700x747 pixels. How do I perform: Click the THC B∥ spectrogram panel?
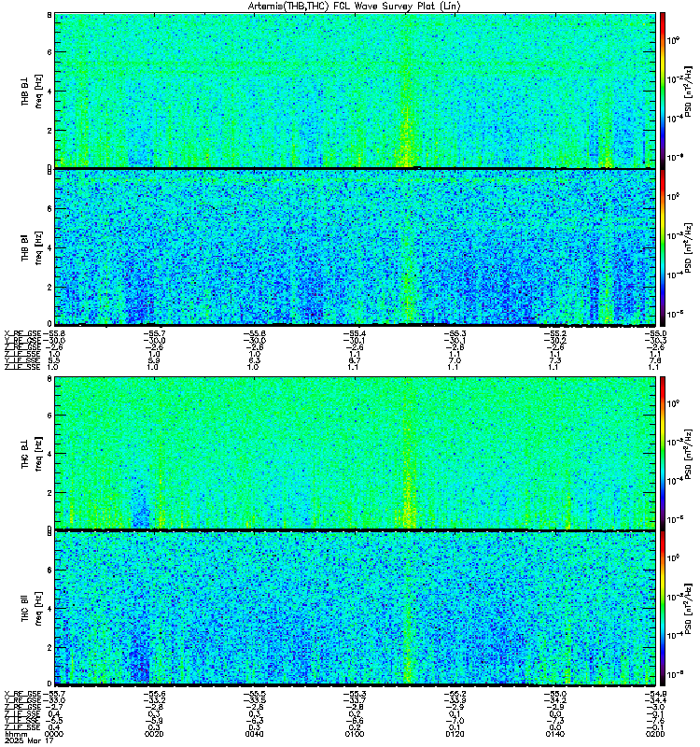(355, 608)
